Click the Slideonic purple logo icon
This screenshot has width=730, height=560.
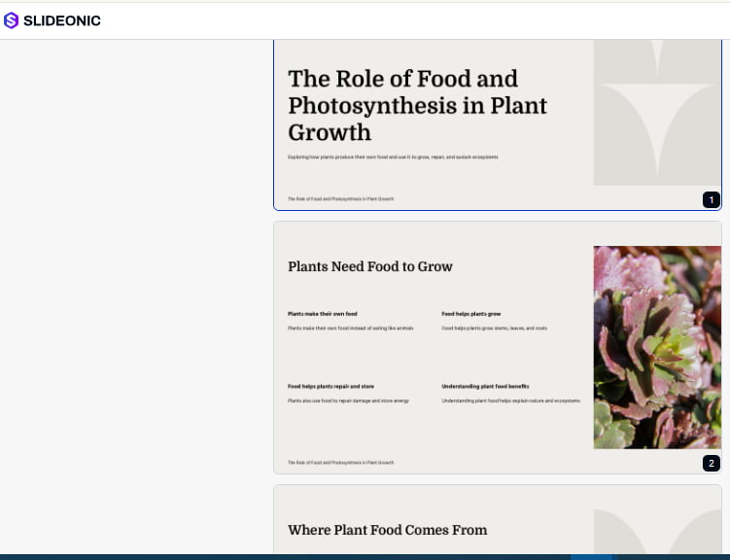click(11, 20)
